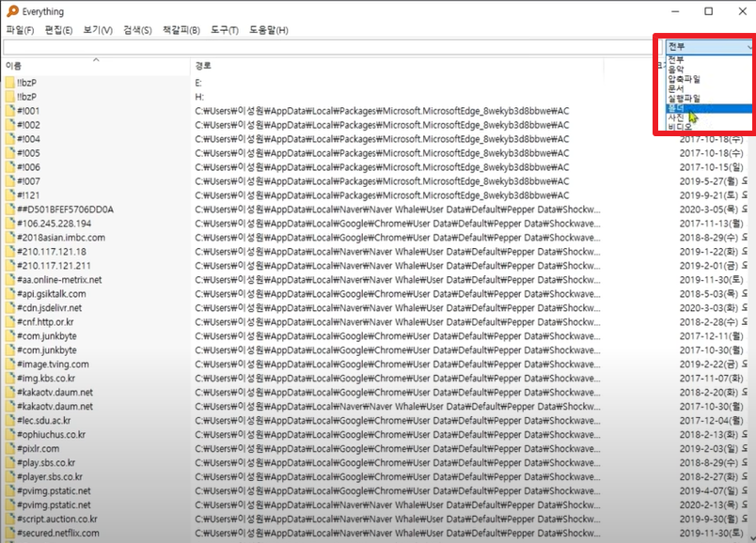Click date 2017-12-11(월)
756x543 pixels.
711,335
